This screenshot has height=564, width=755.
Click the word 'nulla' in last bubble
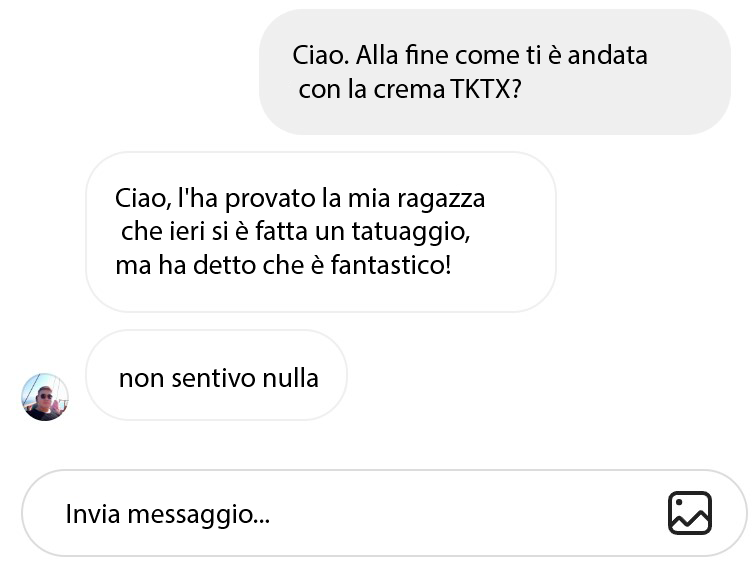(290, 378)
